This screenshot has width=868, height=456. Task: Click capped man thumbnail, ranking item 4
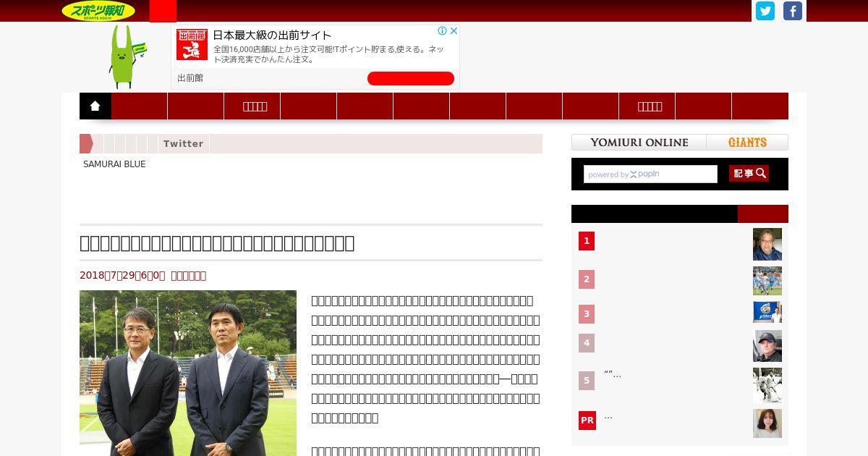[x=767, y=346]
